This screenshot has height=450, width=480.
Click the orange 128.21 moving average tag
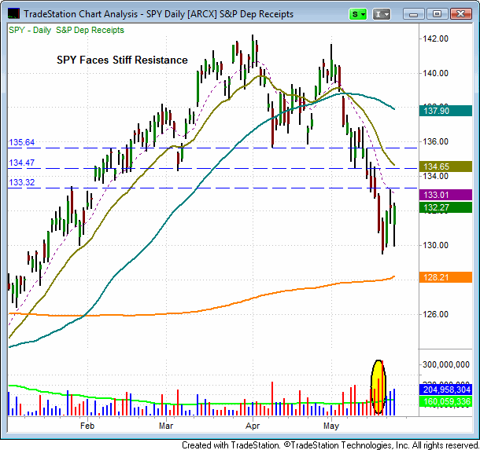(x=446, y=277)
